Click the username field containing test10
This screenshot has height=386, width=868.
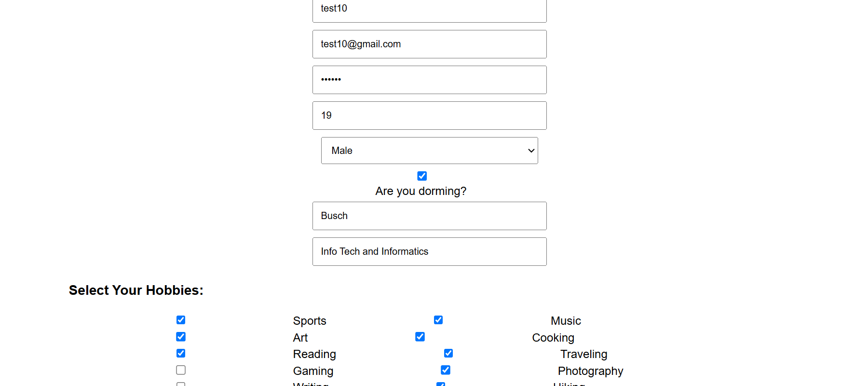point(429,10)
